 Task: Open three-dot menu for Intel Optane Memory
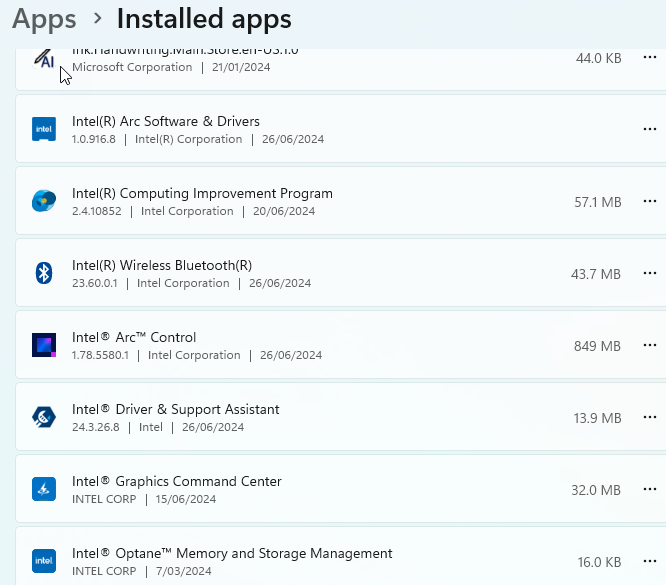pyautogui.click(x=650, y=561)
